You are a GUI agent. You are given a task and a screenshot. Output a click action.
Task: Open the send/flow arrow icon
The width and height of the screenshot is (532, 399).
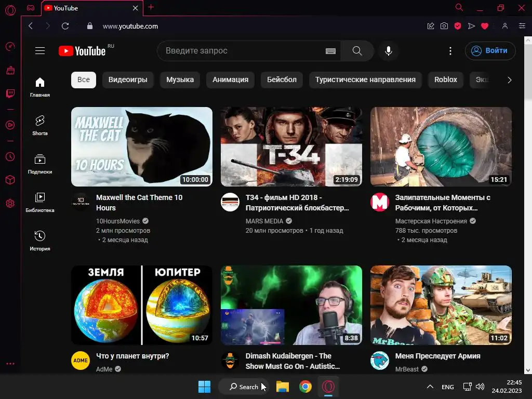471,26
